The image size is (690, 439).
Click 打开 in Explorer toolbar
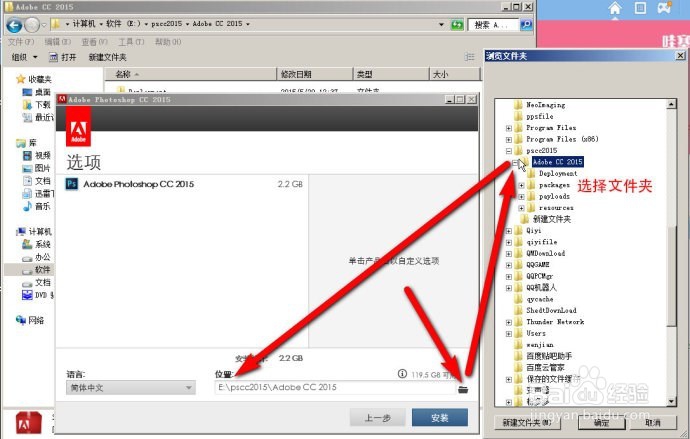pyautogui.click(x=63, y=57)
